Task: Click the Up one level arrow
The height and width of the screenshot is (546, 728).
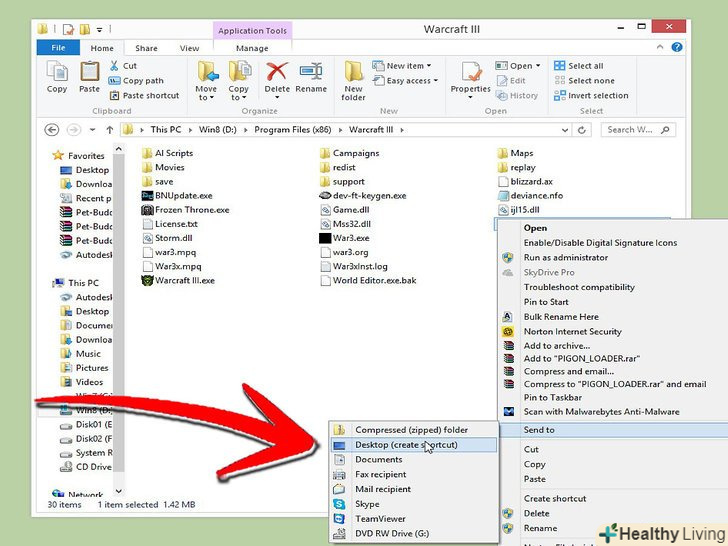Action: [x=110, y=130]
